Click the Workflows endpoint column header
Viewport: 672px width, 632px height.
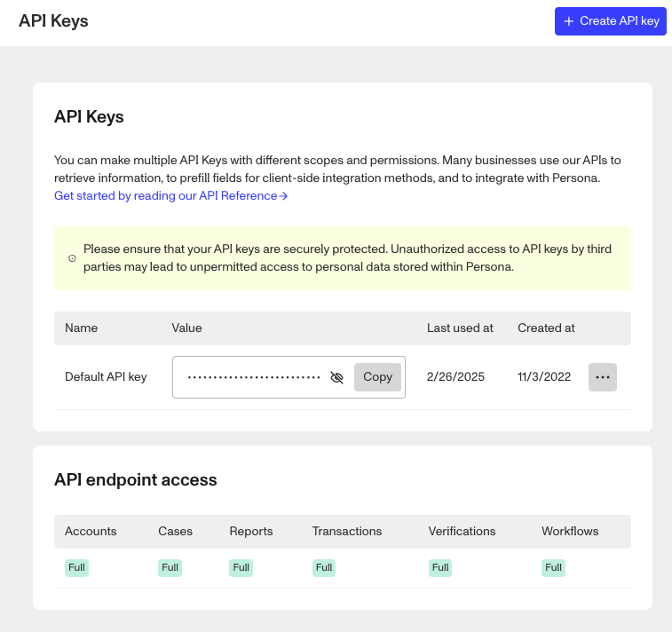tap(570, 532)
